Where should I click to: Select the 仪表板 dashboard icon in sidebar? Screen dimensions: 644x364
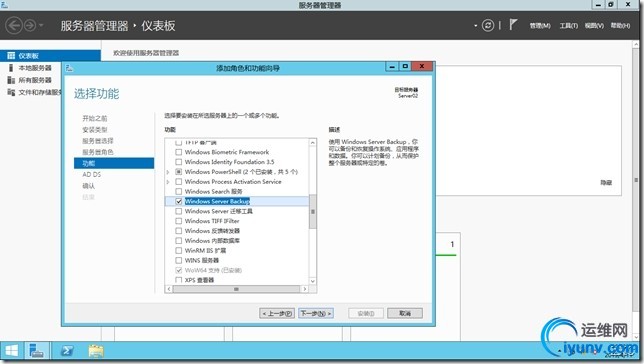tap(11, 55)
